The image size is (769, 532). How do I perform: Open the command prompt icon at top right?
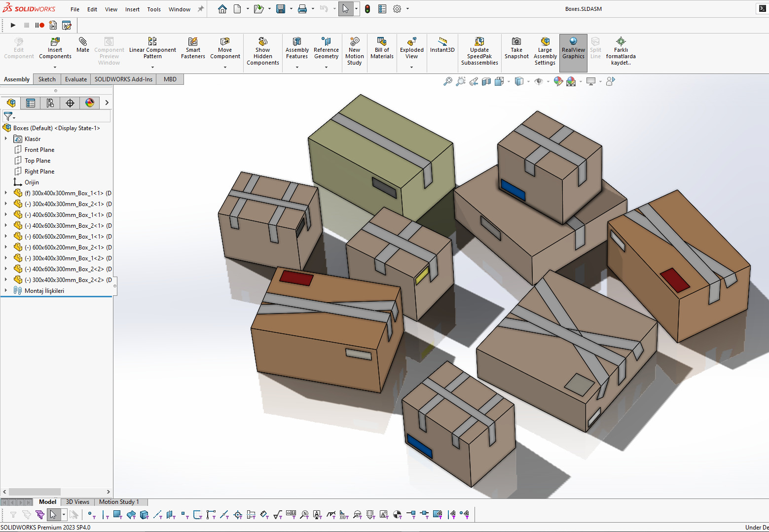click(x=762, y=9)
